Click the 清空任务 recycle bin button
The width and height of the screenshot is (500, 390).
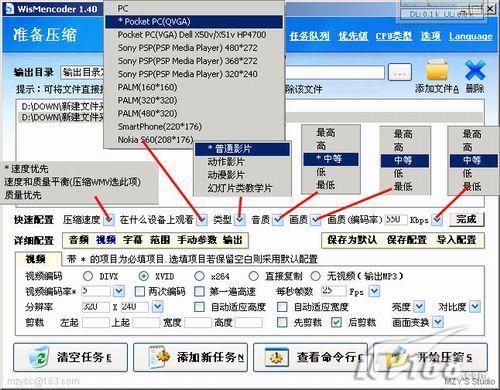tap(70, 357)
